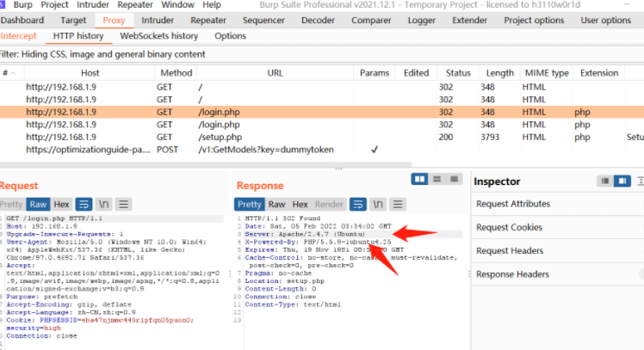
Task: Open the Intruder menu in menu bar
Action: pos(93,5)
